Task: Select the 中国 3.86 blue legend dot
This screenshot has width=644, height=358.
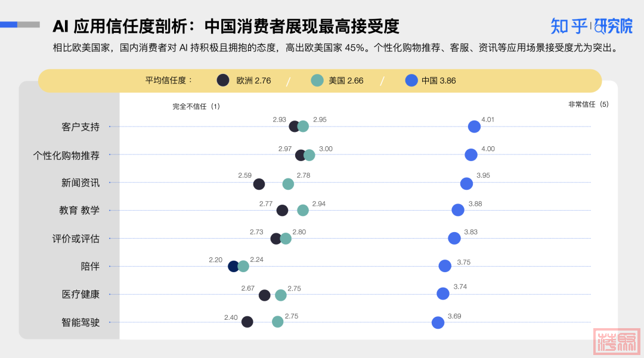Action: 411,80
